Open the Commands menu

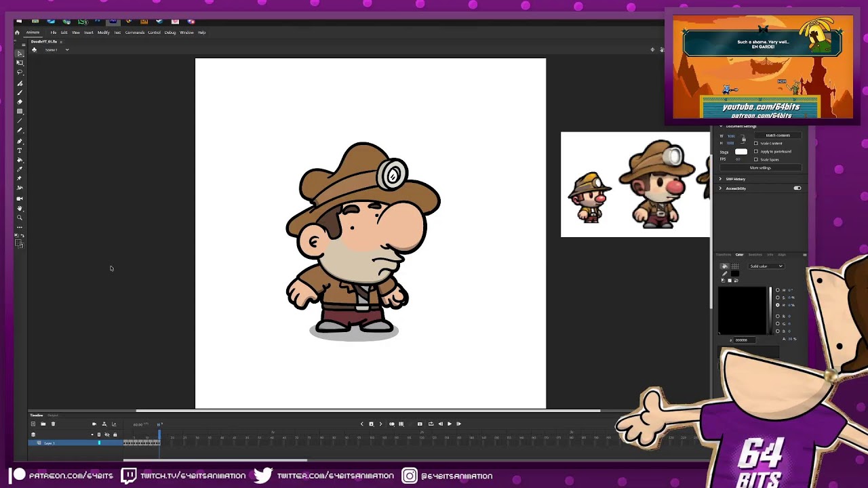click(x=134, y=33)
